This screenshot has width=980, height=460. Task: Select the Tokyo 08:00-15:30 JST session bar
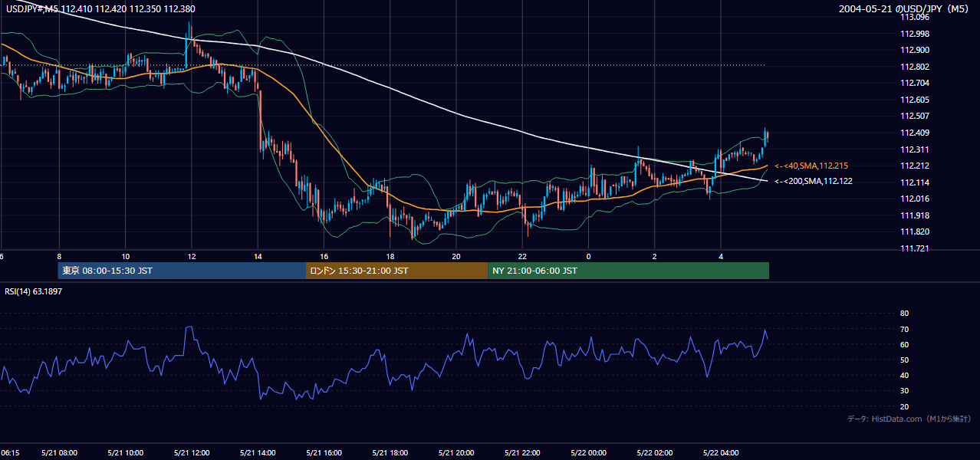[182, 271]
